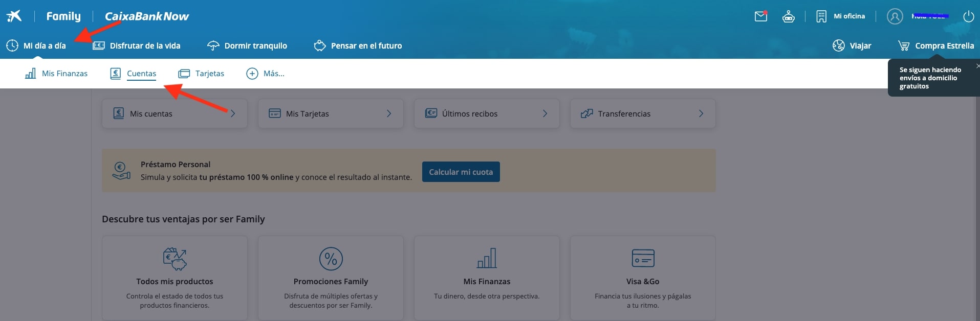Screen dimensions: 980x321
Task: Click the banknote icon beside Disfrutar de la vida
Action: pos(99,45)
